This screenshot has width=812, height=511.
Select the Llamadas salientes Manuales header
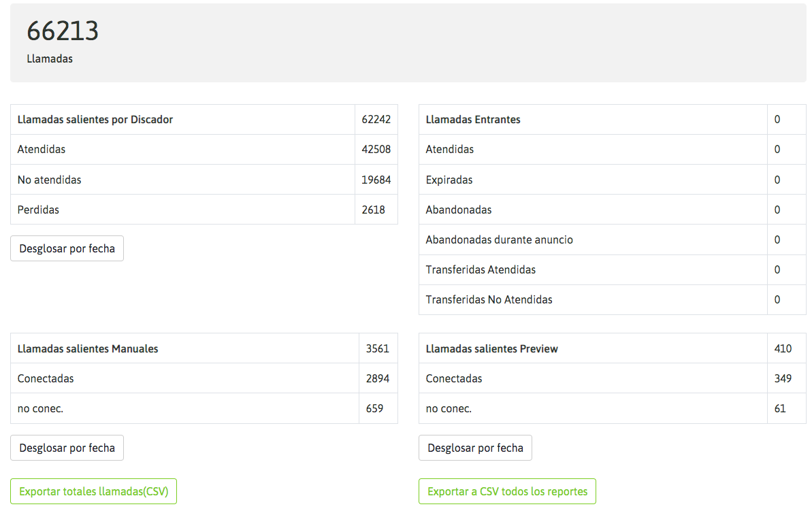[88, 348]
